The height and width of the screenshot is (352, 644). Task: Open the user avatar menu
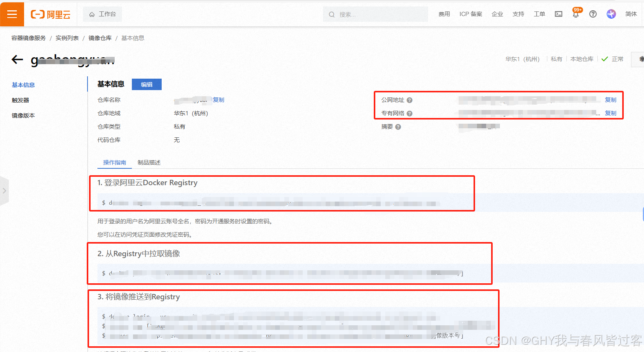[x=611, y=14]
